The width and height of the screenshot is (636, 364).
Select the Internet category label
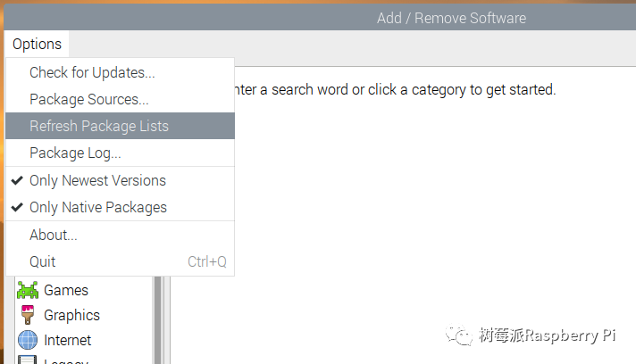point(68,340)
